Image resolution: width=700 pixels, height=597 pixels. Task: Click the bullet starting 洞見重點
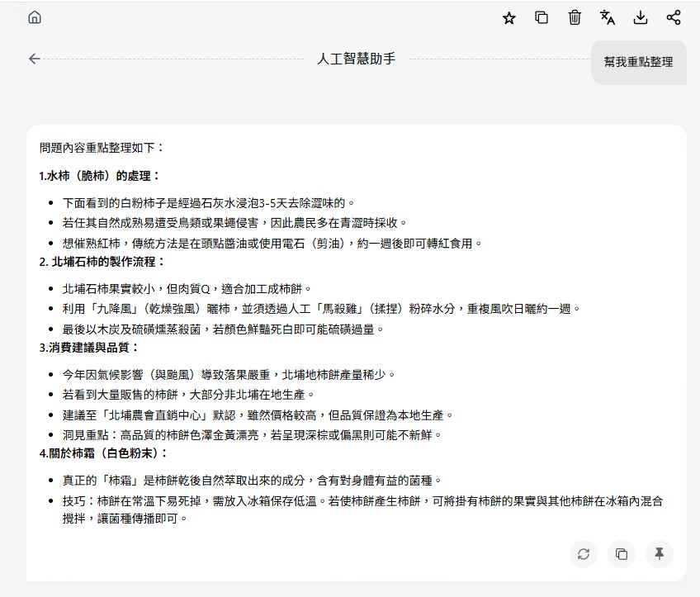pos(253,435)
